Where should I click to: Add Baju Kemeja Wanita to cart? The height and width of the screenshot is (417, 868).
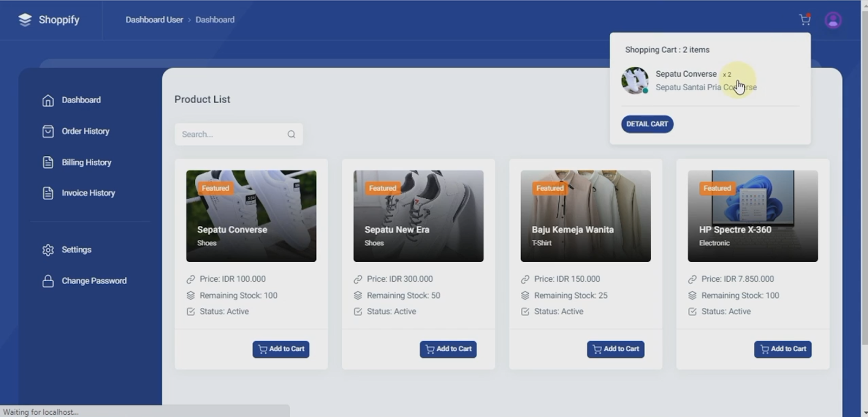pyautogui.click(x=616, y=349)
